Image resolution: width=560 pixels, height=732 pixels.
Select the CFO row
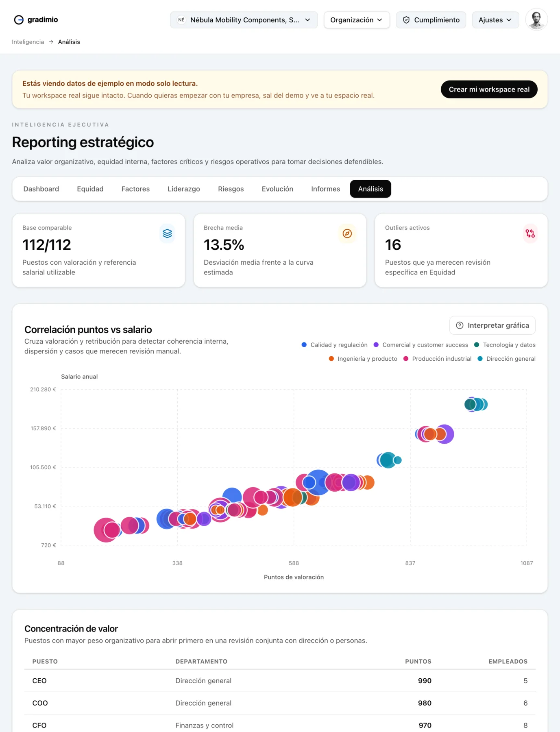click(x=280, y=725)
